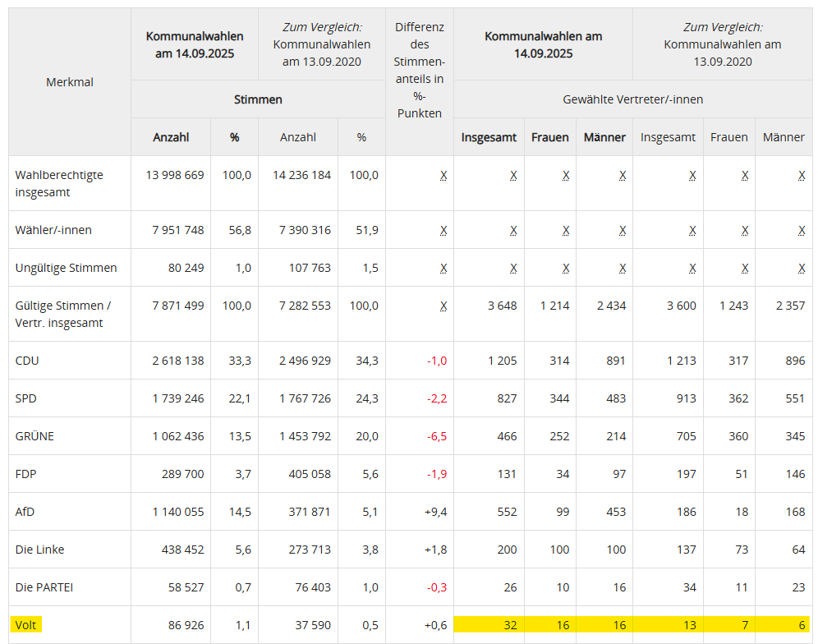This screenshot has width=818, height=644.
Task: Click the highlighted Volt row label
Action: click(x=26, y=625)
